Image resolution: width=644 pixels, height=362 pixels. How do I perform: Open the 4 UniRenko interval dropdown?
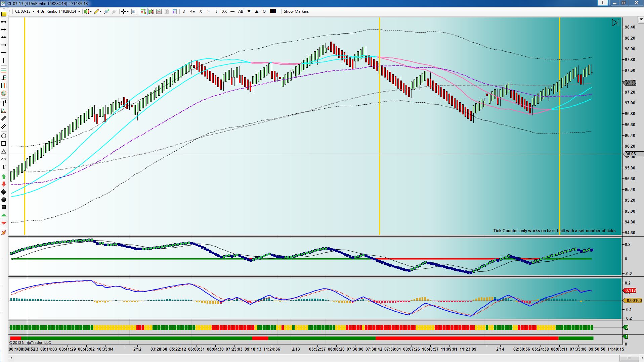[x=58, y=11]
